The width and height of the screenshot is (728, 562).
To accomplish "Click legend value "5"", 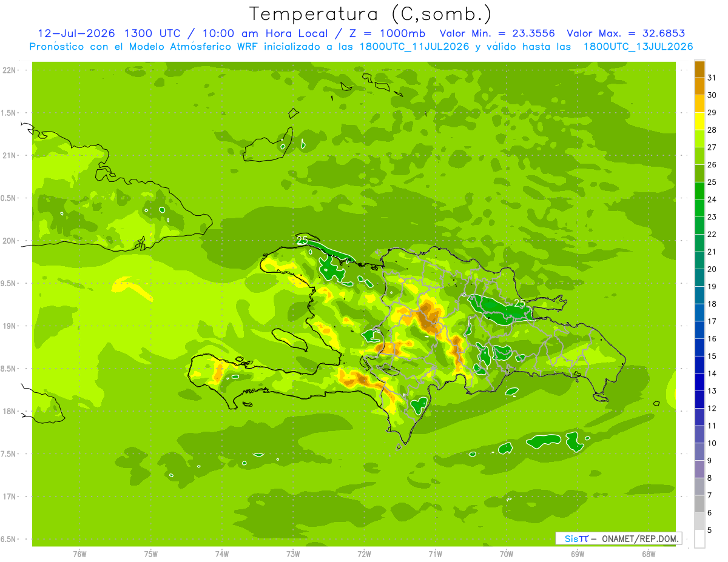I will pos(710,530).
